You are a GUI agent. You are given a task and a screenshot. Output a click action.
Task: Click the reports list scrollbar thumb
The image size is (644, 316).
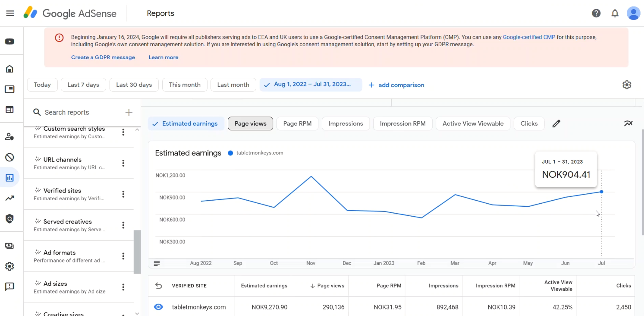coord(137,252)
